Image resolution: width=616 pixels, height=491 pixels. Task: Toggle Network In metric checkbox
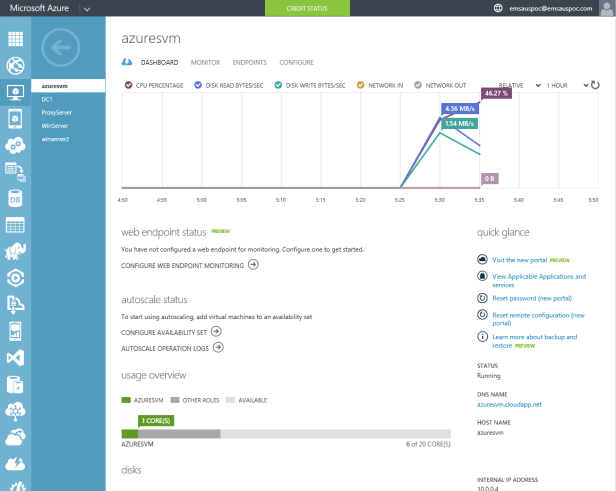tap(361, 86)
